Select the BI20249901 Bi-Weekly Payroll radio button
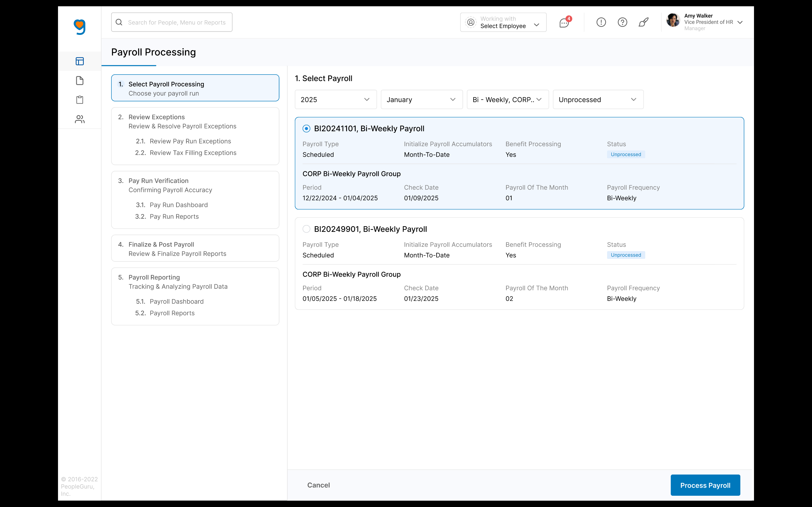 click(306, 229)
